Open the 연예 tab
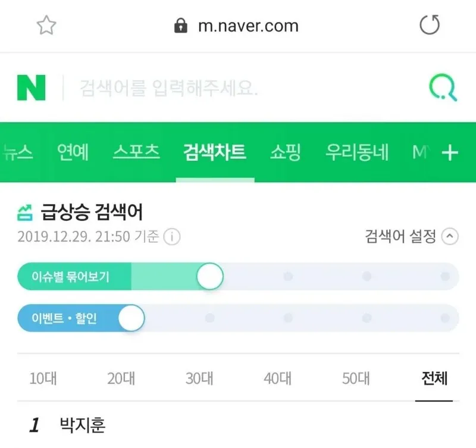The height and width of the screenshot is (448, 476). point(73,152)
